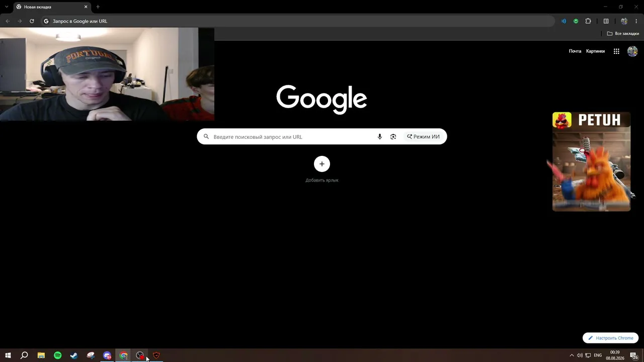Focus the Chrome address bar
Screen dimensions: 644x362
[297, 21]
